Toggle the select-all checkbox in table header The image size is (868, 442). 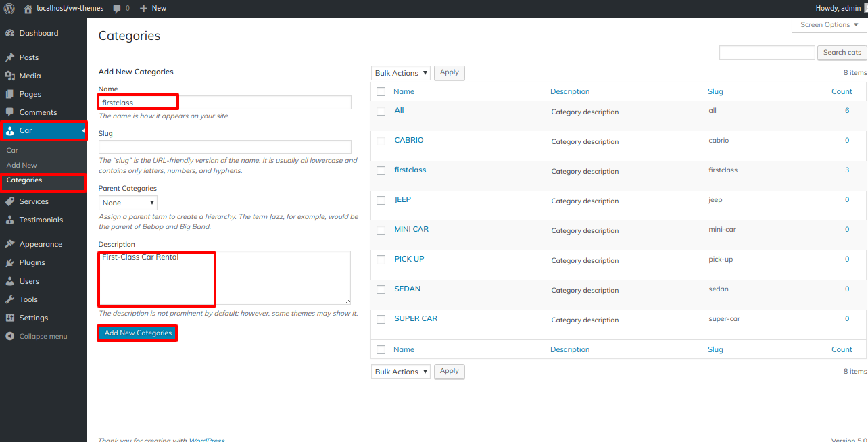[381, 91]
